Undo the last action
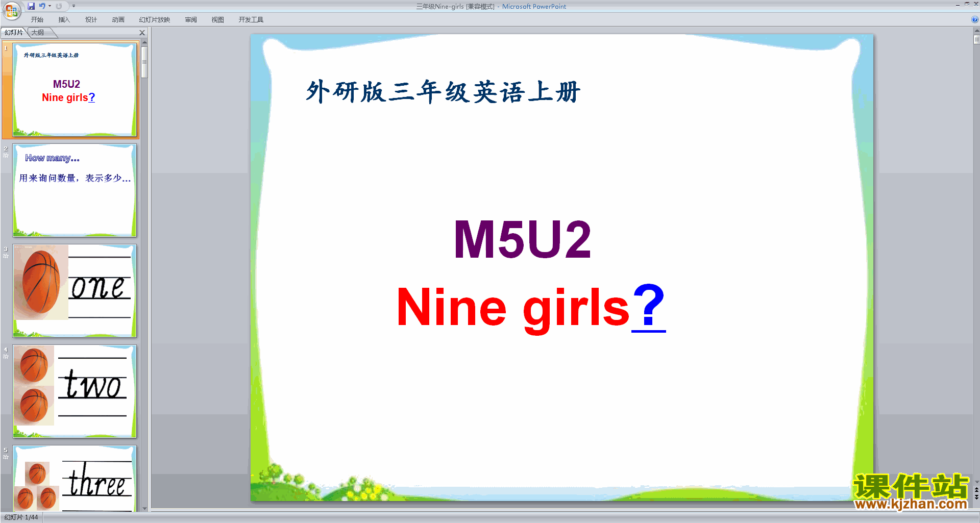980x523 pixels. 42,6
